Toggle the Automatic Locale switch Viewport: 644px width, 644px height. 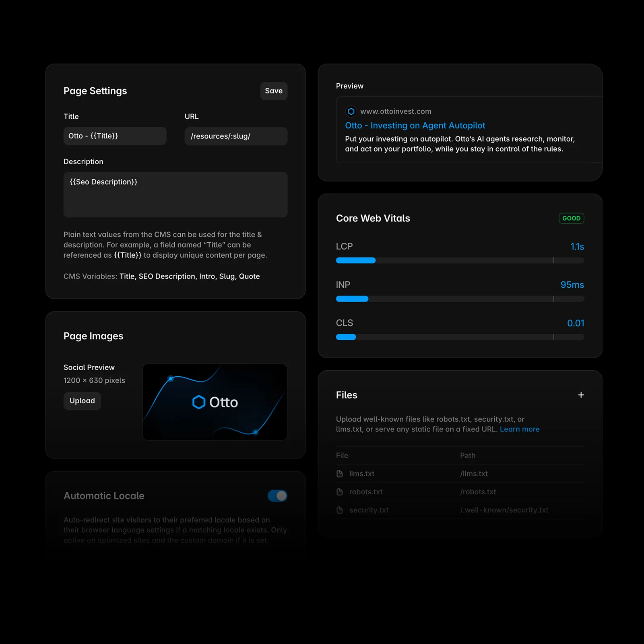tap(277, 496)
